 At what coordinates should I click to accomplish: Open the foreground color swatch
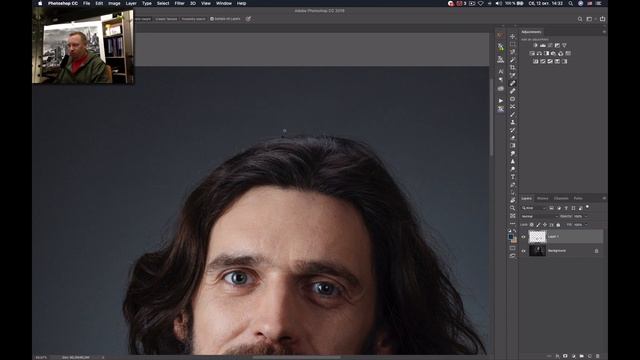pyautogui.click(x=511, y=237)
